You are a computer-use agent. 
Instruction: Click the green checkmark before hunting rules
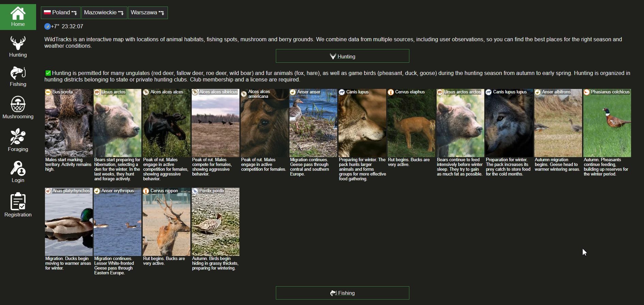click(x=48, y=73)
